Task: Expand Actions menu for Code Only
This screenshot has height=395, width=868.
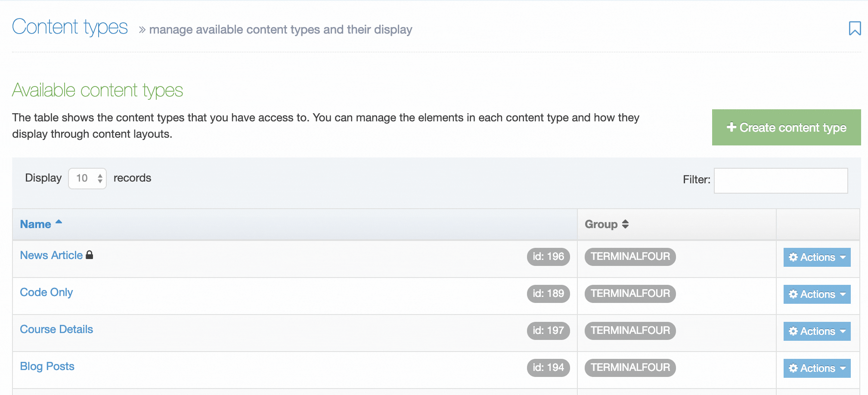Action: click(x=817, y=294)
